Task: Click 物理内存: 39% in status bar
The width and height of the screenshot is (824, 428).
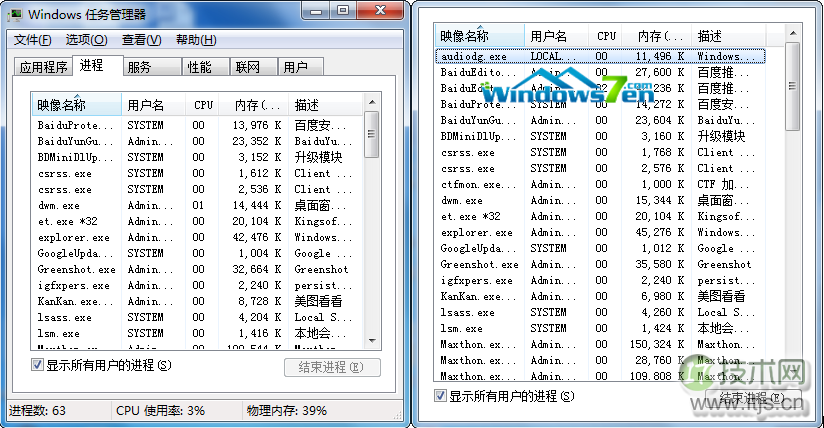Action: point(287,411)
